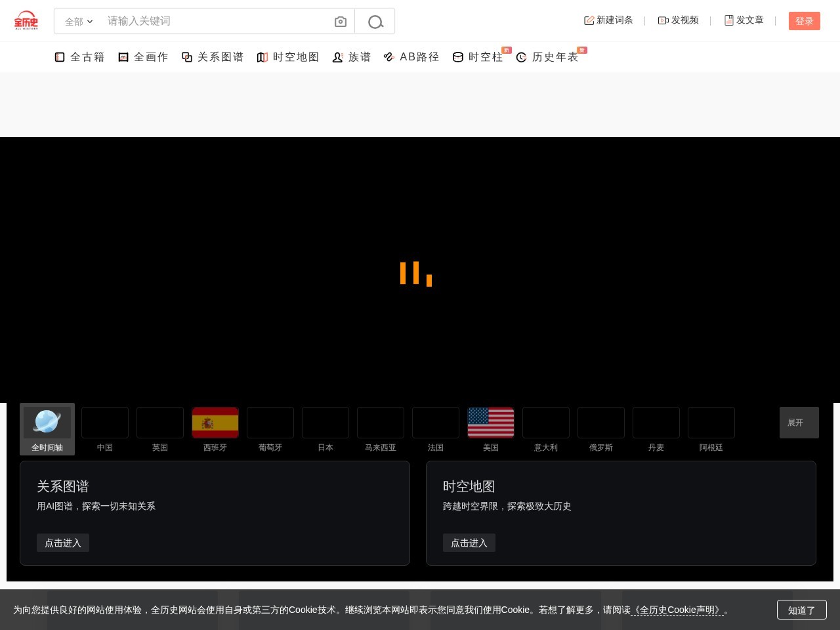This screenshot has width=840, height=630.
Task: Select the 美国 flag thumbnail
Action: 491,423
